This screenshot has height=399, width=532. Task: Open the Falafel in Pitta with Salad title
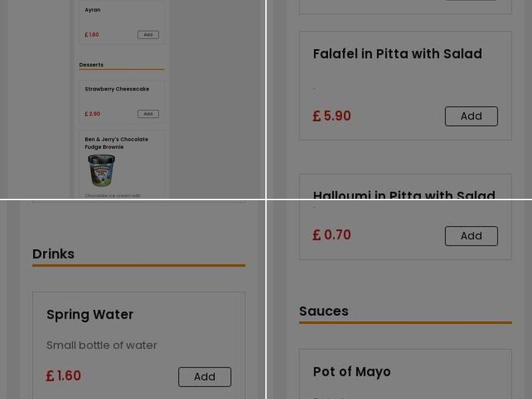point(397,54)
